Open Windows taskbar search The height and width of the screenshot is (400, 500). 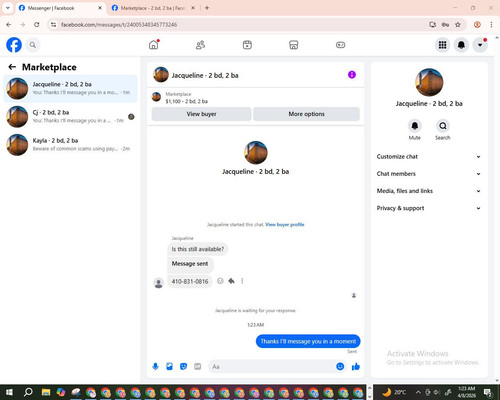28,392
